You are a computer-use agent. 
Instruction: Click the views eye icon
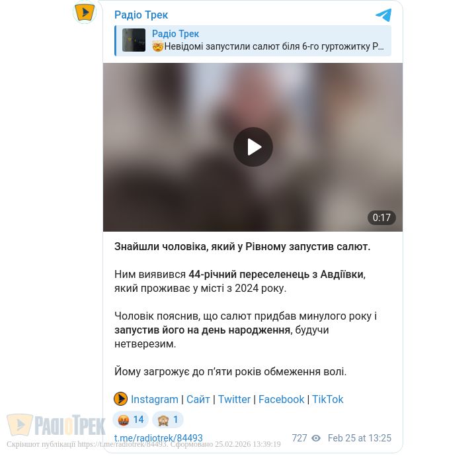pyautogui.click(x=316, y=438)
